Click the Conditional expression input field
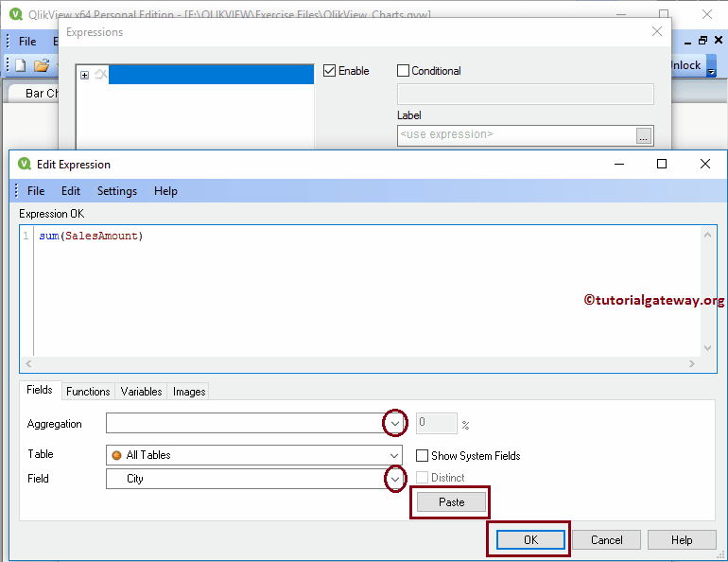This screenshot has width=728, height=562. (x=525, y=95)
